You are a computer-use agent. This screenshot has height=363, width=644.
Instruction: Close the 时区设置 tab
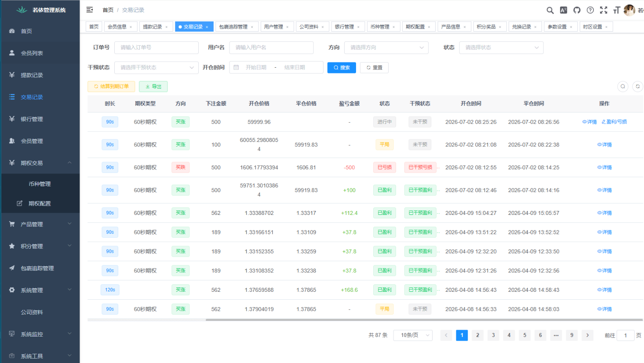(x=607, y=27)
